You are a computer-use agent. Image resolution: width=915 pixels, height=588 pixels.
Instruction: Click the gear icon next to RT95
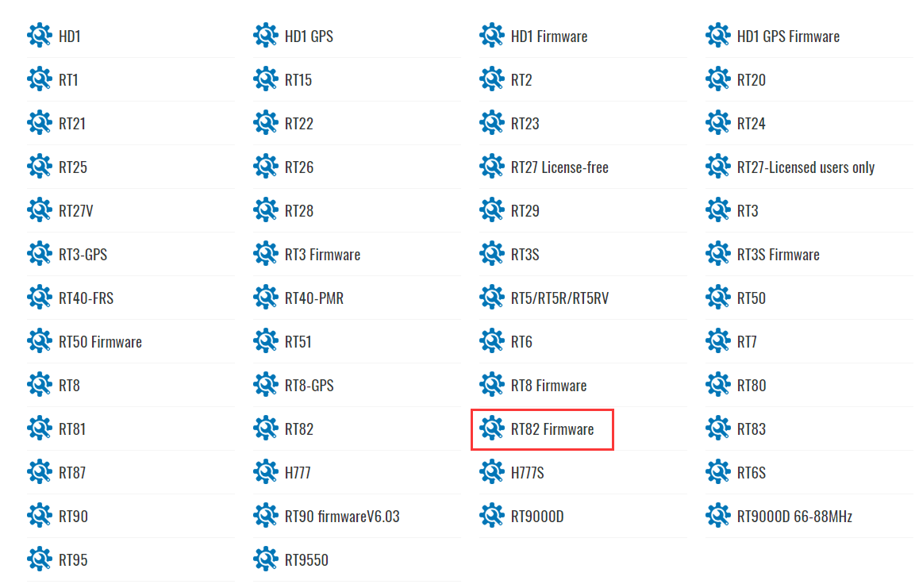40,559
